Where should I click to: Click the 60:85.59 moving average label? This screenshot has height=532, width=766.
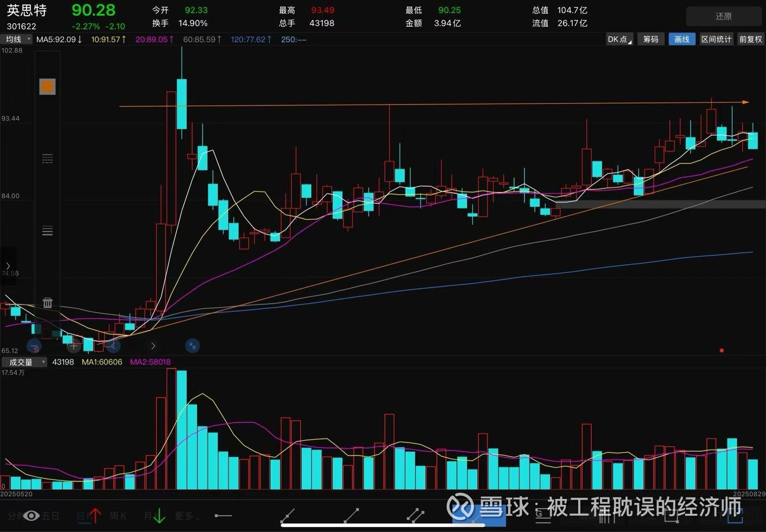point(202,39)
